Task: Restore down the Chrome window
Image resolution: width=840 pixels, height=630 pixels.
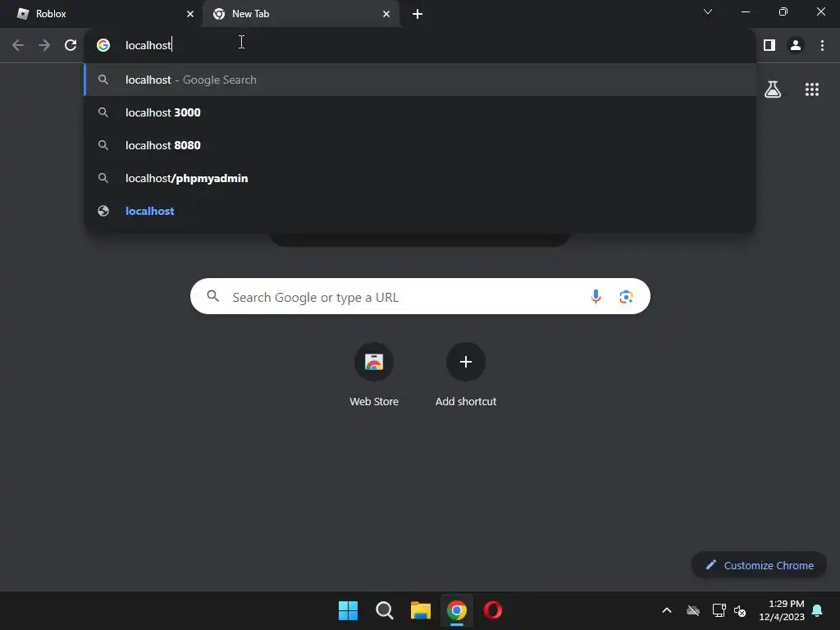Action: [x=783, y=11]
